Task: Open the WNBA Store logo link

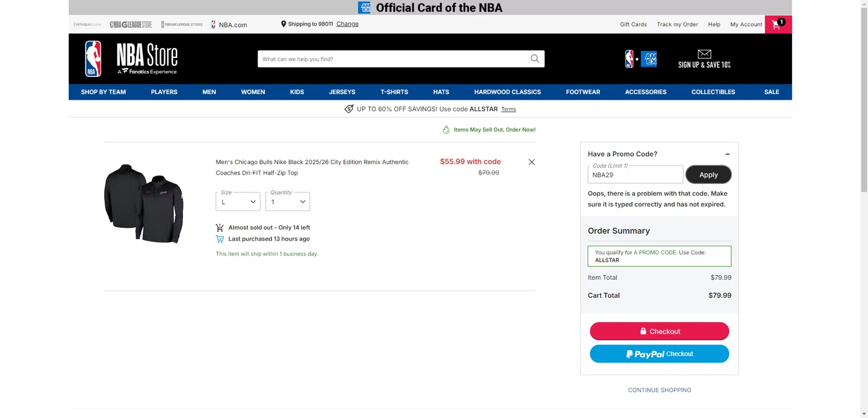Action: (x=87, y=24)
